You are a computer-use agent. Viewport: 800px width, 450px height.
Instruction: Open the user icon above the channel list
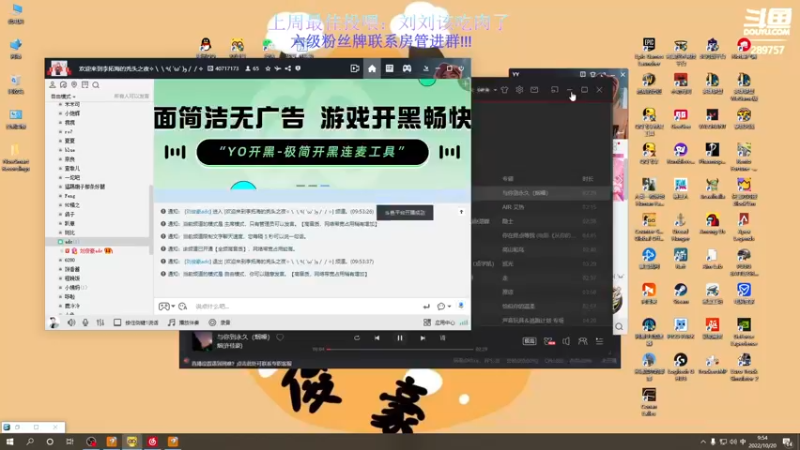coord(52,85)
